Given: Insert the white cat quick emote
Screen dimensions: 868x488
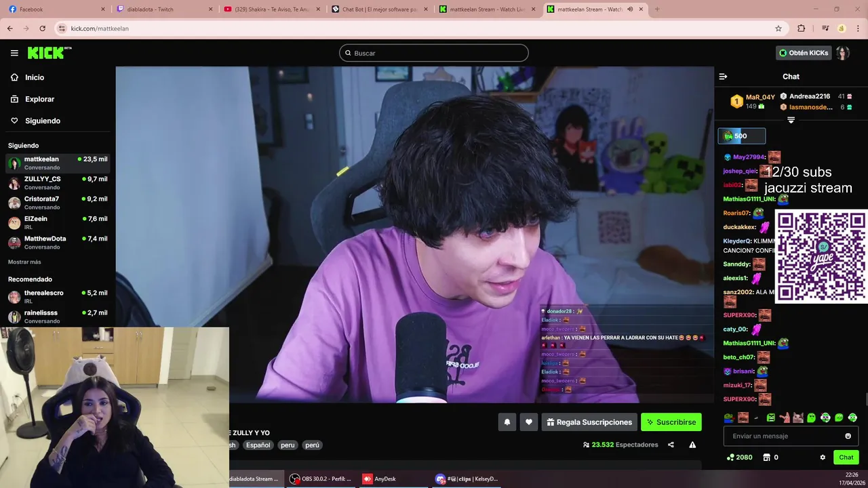Looking at the screenshot, I should pos(798,418).
